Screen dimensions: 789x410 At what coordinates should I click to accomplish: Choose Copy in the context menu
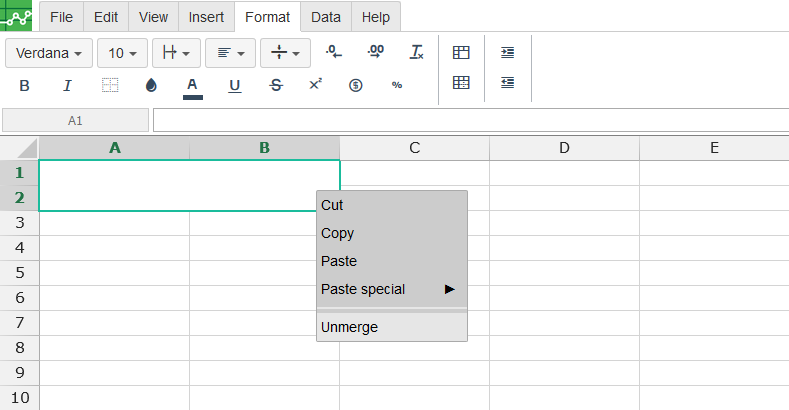337,233
